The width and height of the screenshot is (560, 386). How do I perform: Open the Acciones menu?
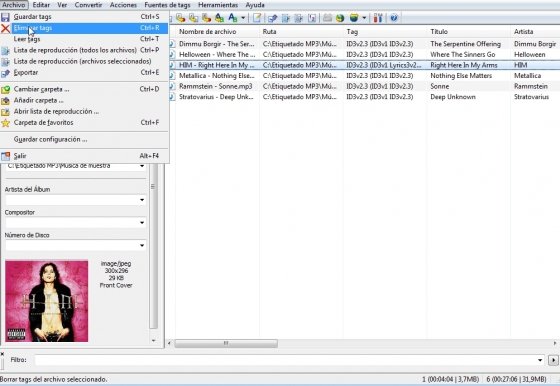click(123, 5)
